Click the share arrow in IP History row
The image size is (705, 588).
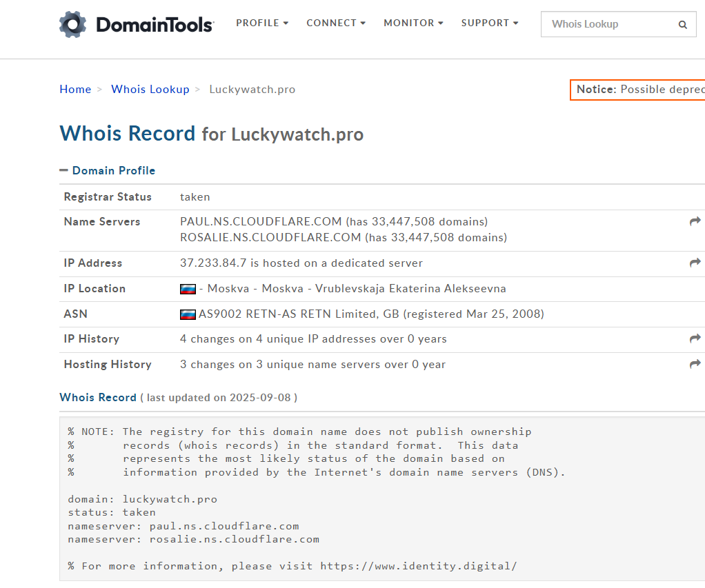click(695, 338)
